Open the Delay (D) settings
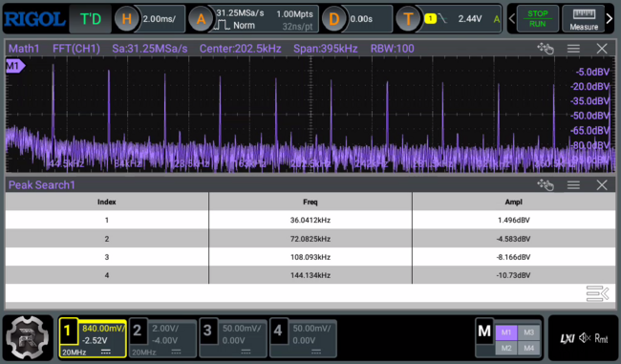This screenshot has width=621, height=364. coord(333,18)
